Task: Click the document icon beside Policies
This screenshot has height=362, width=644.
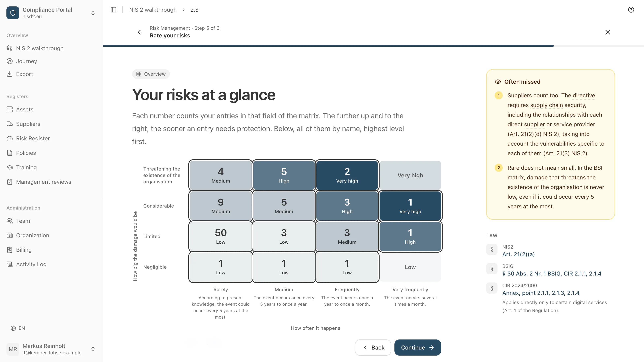Action: pos(10,153)
